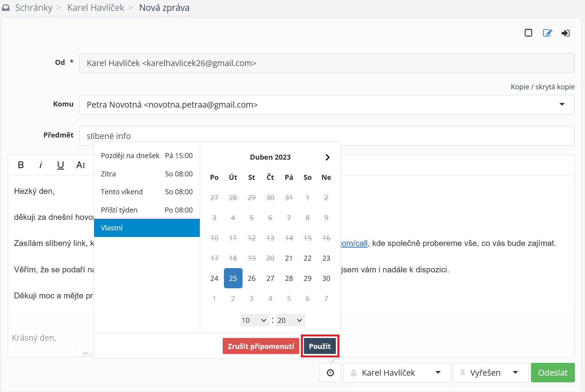Click the square icon at top right
The height and width of the screenshot is (392, 585).
pos(528,33)
